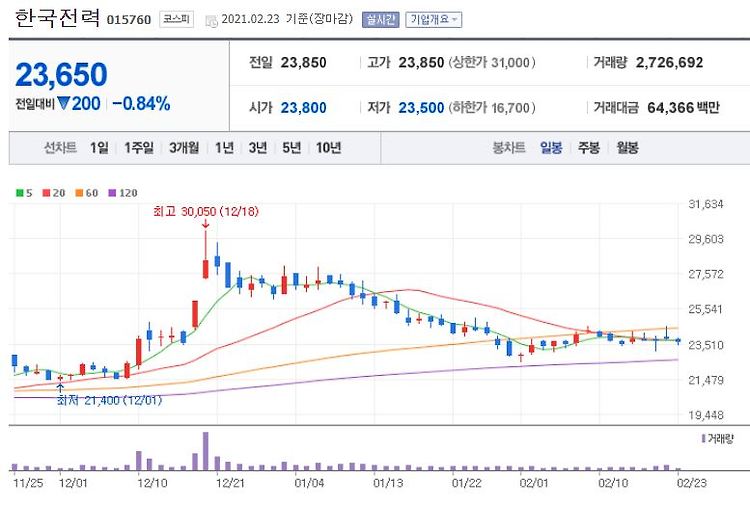
Task: Click the tallest volume bar at 12/18
Action: click(206, 451)
